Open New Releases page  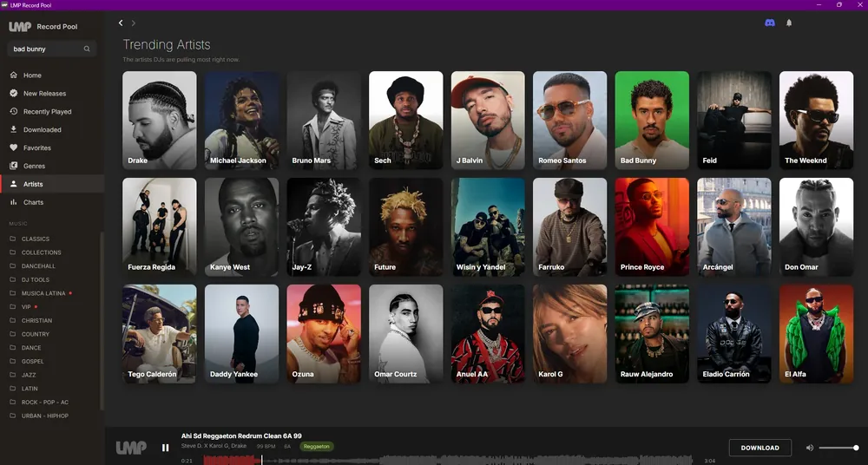tap(44, 94)
